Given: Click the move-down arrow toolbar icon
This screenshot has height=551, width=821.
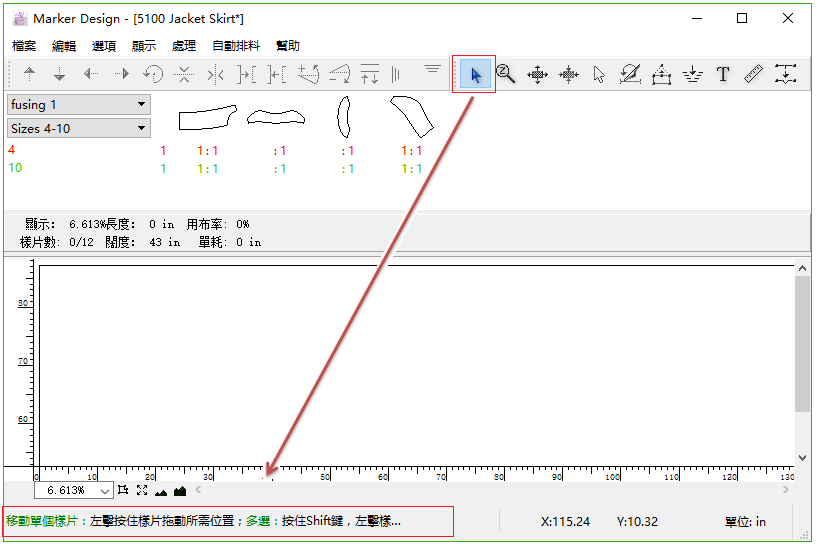Looking at the screenshot, I should (60, 74).
